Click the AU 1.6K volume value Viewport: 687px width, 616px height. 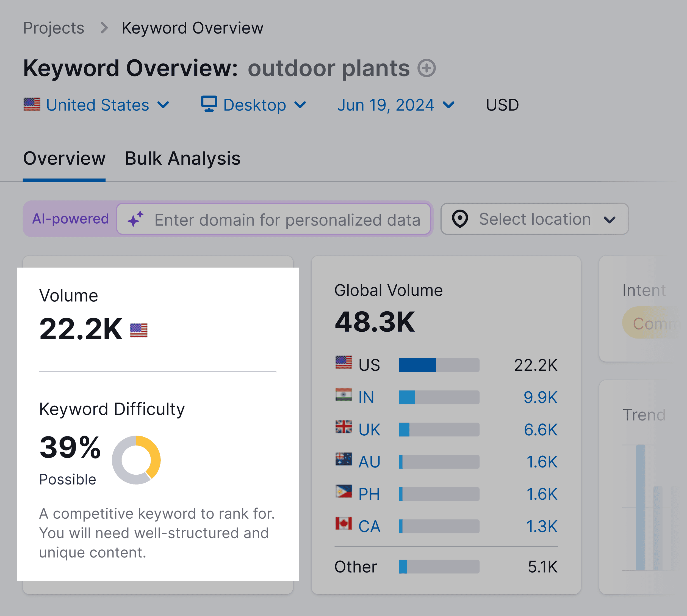[542, 462]
